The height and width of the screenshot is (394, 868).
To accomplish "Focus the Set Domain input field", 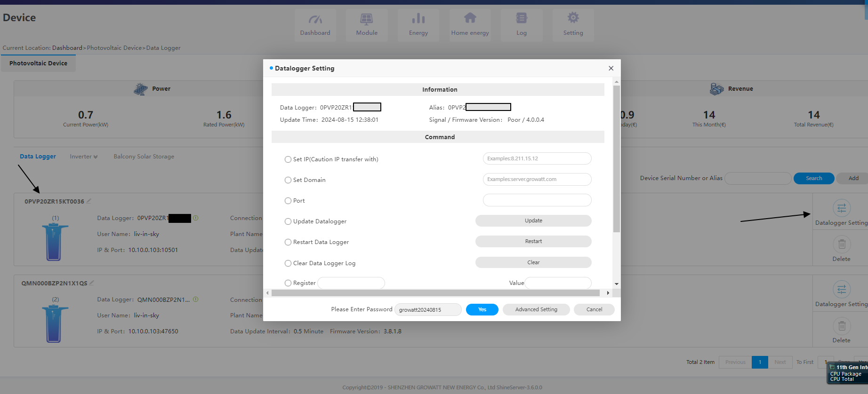I will 537,179.
